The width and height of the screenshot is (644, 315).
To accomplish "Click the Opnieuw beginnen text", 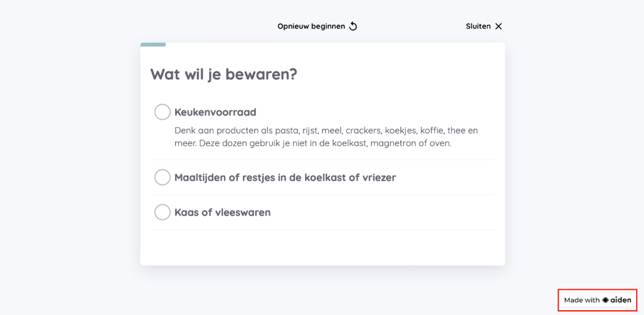I will coord(311,26).
